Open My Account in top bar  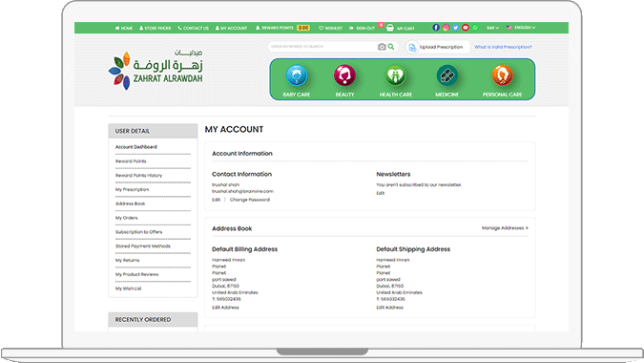pyautogui.click(x=231, y=29)
